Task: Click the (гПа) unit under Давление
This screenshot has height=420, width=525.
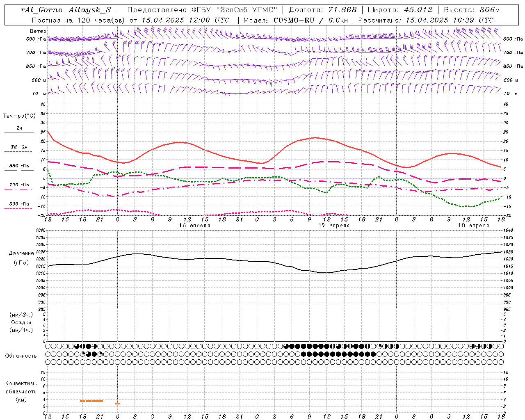Action: click(x=21, y=263)
